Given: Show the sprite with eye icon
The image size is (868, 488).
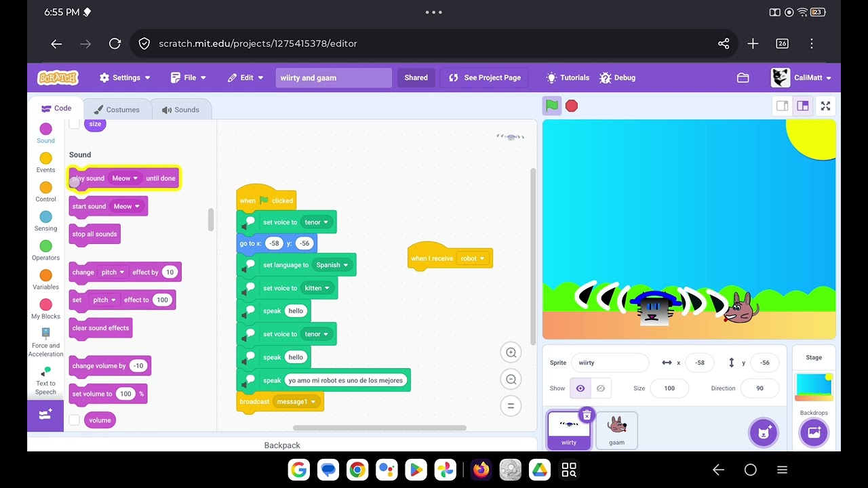Looking at the screenshot, I should (580, 388).
